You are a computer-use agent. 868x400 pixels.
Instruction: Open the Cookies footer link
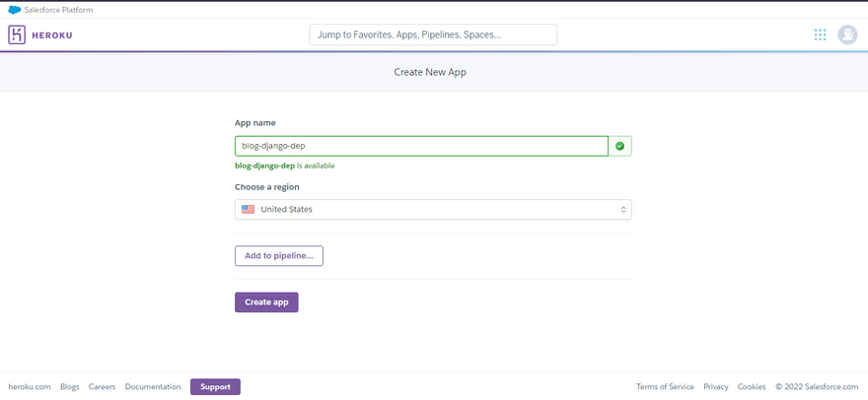click(x=752, y=387)
